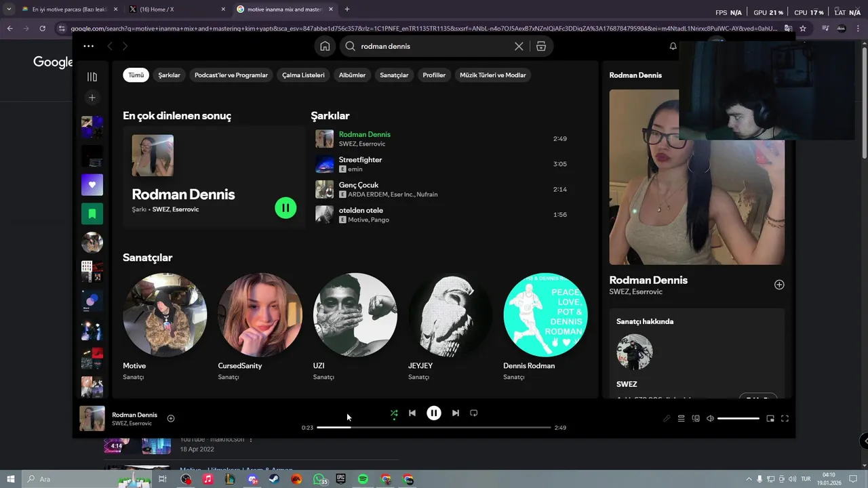Image resolution: width=868 pixels, height=488 pixels.
Task: Open Windows Start menu
Action: (x=11, y=479)
